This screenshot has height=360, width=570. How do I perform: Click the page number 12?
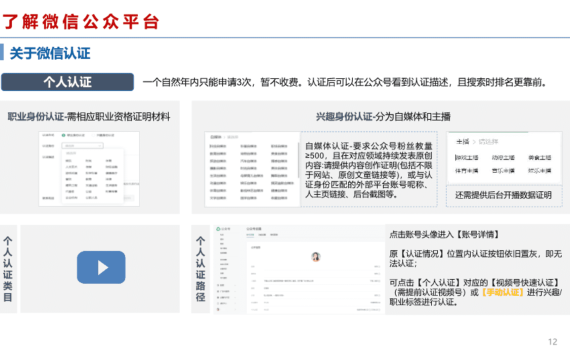553,342
